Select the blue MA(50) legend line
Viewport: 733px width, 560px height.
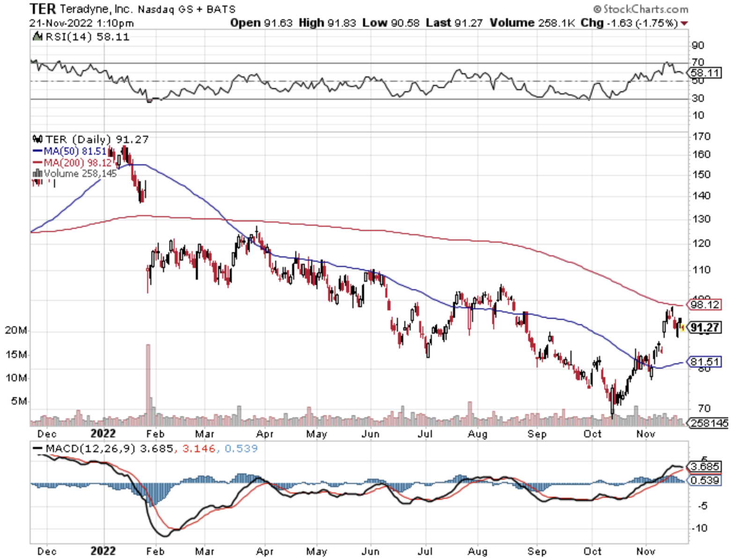(37, 151)
